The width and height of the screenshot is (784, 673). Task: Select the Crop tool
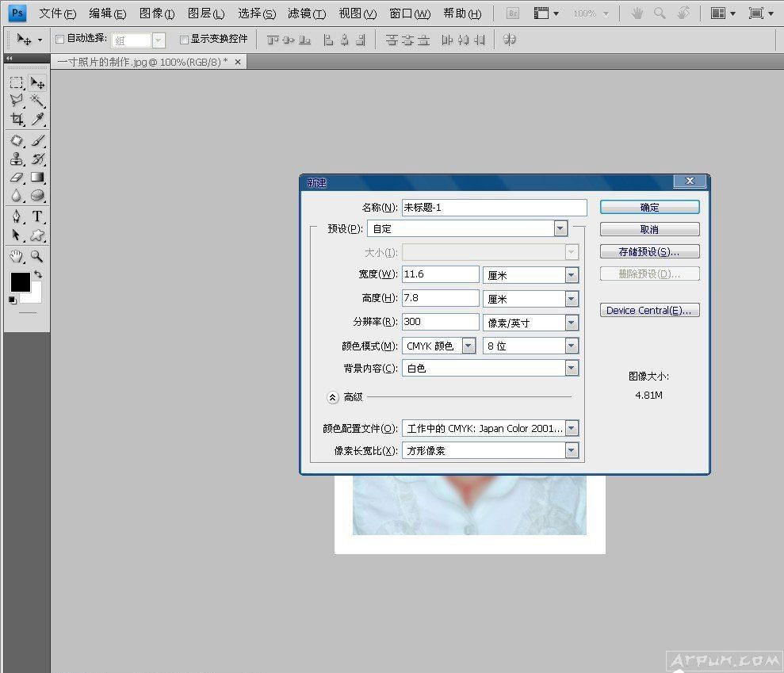tap(16, 120)
